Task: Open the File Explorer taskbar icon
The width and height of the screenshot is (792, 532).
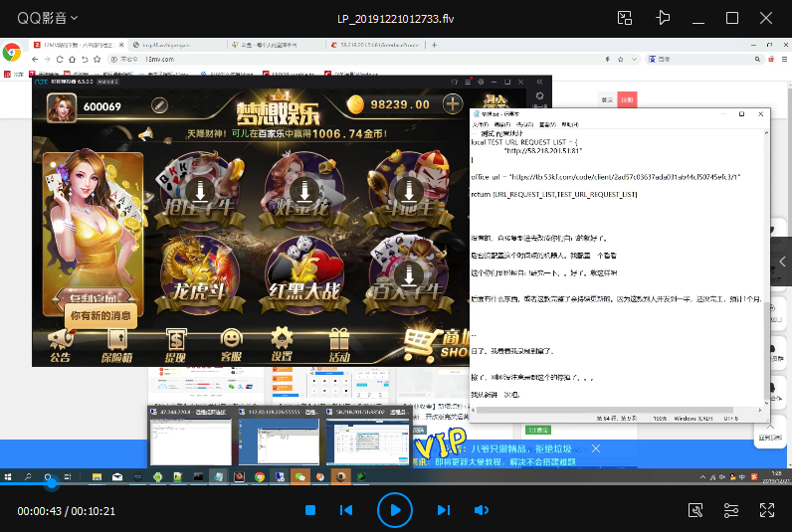Action: [x=97, y=476]
